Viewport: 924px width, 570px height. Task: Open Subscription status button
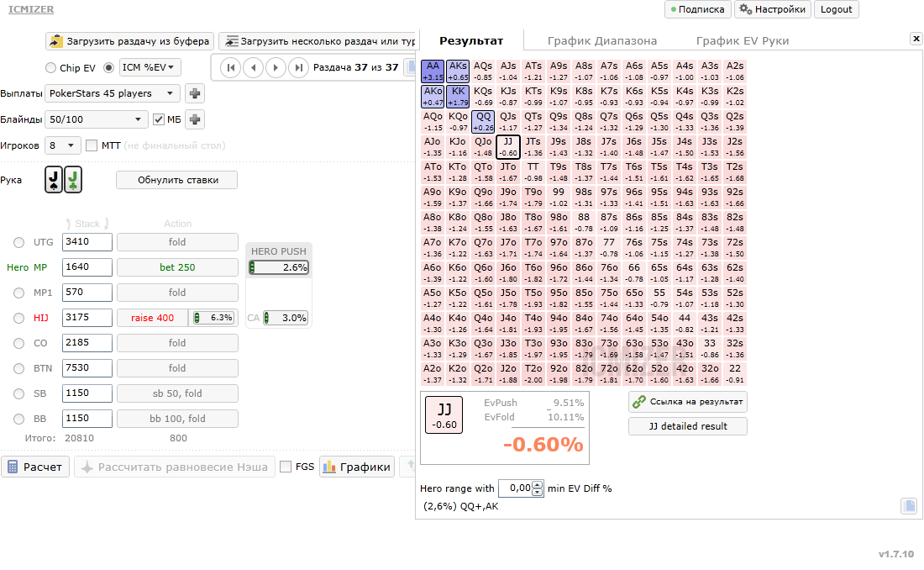(x=698, y=9)
